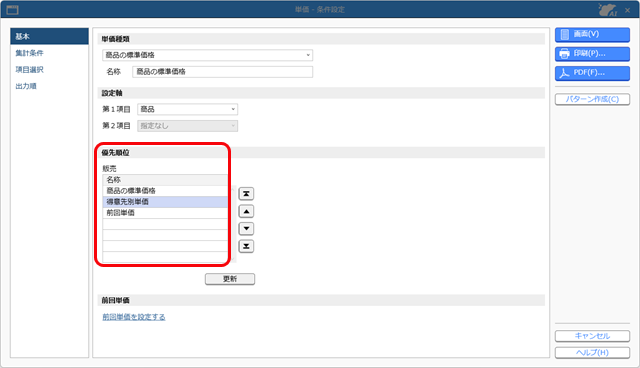The width and height of the screenshot is (640, 368).
Task: Click the パターン作成(C) button
Action: (x=592, y=99)
